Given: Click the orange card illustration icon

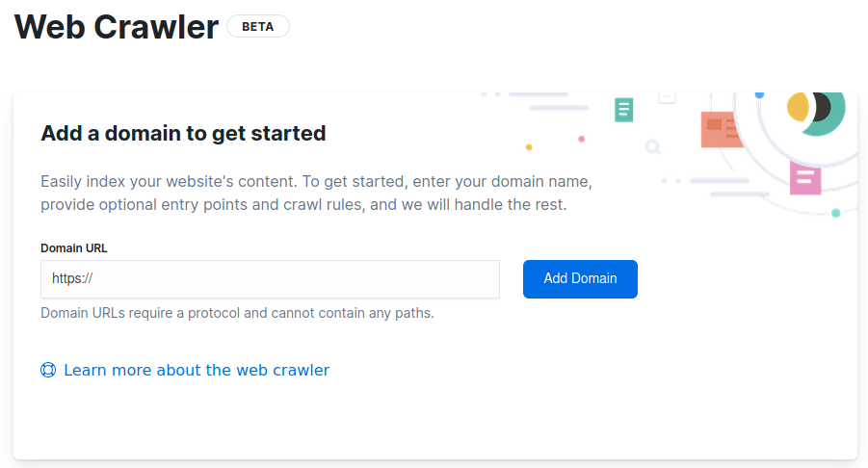Looking at the screenshot, I should pos(721,129).
